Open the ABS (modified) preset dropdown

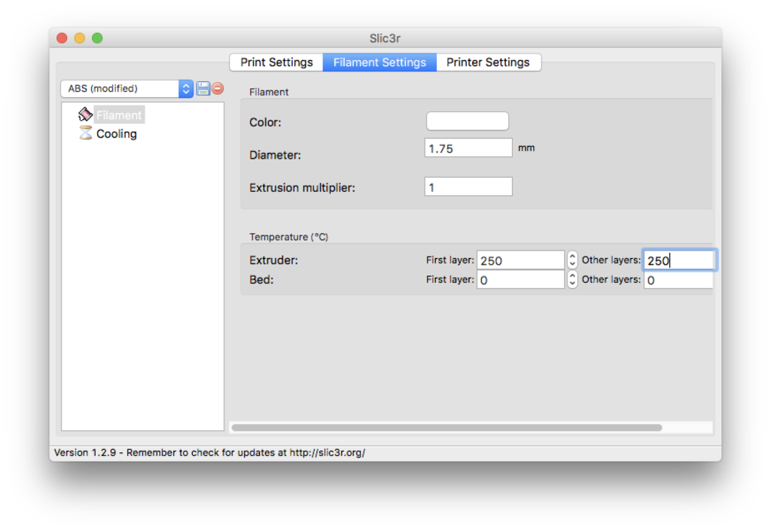coord(126,89)
